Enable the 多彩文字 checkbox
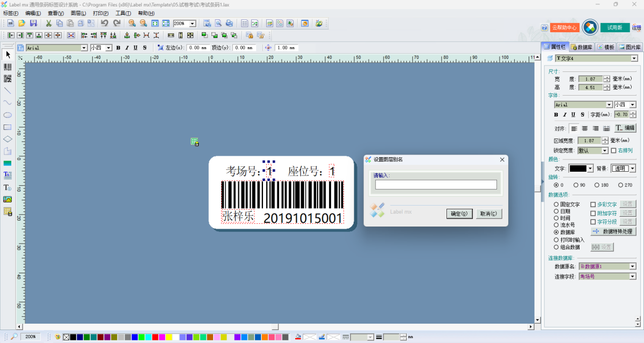The height and width of the screenshot is (343, 644). [x=593, y=205]
